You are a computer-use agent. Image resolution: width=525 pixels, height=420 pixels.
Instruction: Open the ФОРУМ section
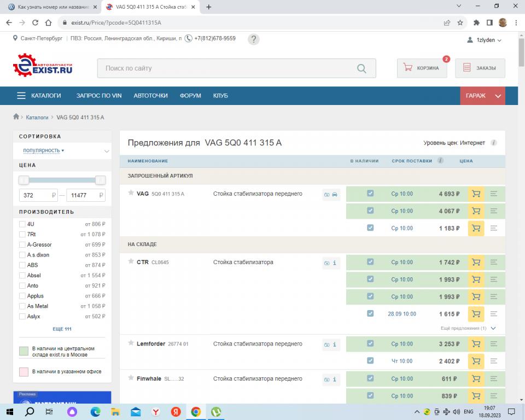pos(190,96)
